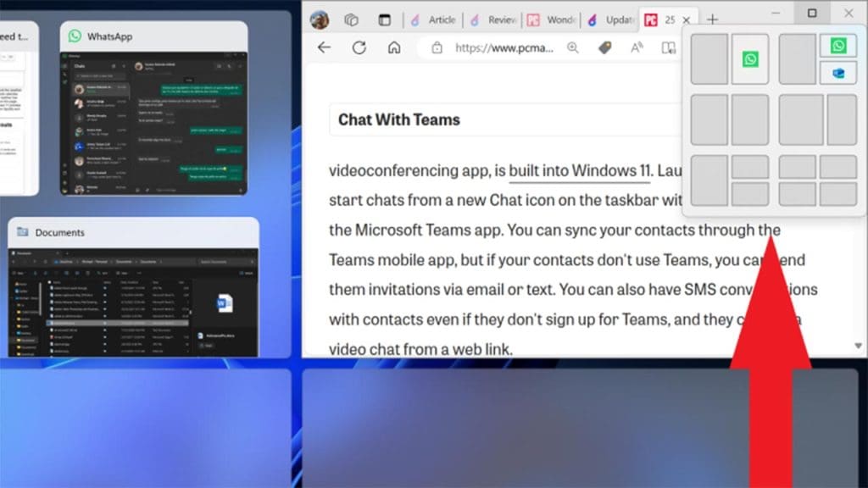Click the shopping tag icon in the address bar
The image size is (868, 488).
603,48
